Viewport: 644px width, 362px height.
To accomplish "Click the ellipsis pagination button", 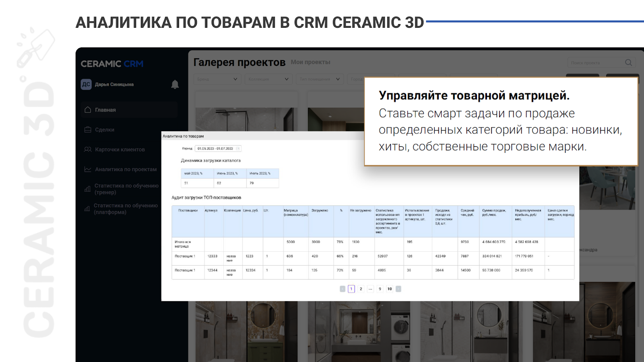I will 370,289.
